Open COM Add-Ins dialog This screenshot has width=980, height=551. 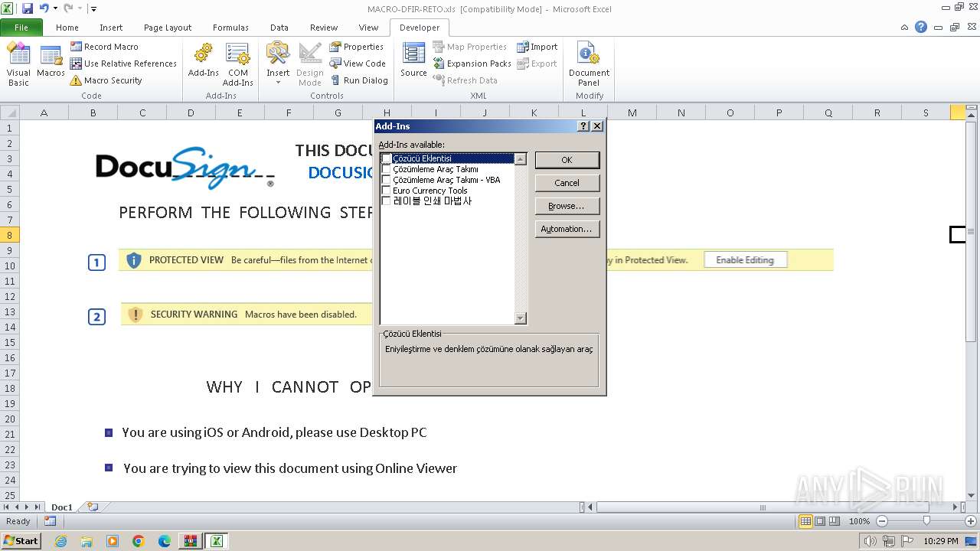click(x=238, y=64)
